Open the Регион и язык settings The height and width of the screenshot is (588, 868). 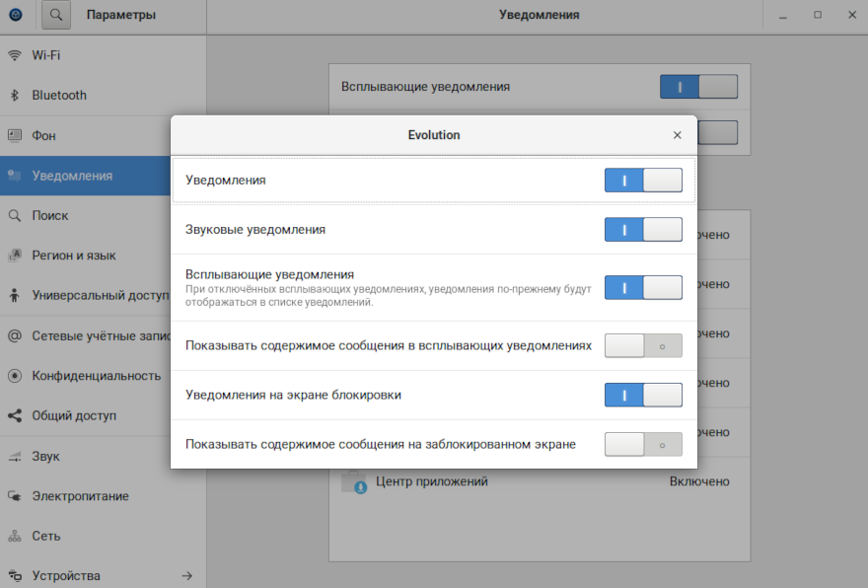click(74, 256)
